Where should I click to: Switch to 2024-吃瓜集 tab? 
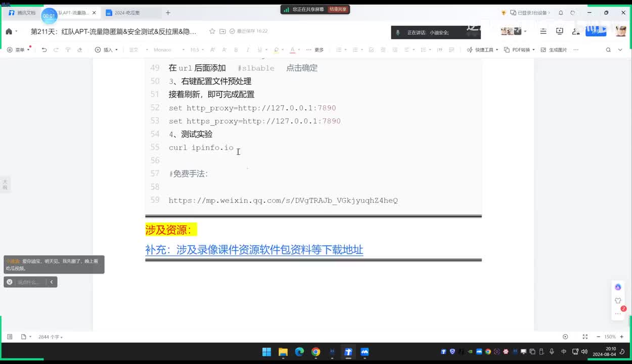126,13
